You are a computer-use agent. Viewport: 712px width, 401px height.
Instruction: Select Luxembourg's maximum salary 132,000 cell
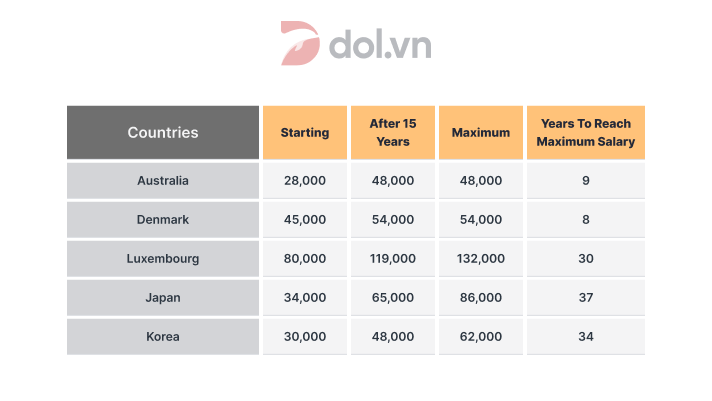pyautogui.click(x=481, y=258)
